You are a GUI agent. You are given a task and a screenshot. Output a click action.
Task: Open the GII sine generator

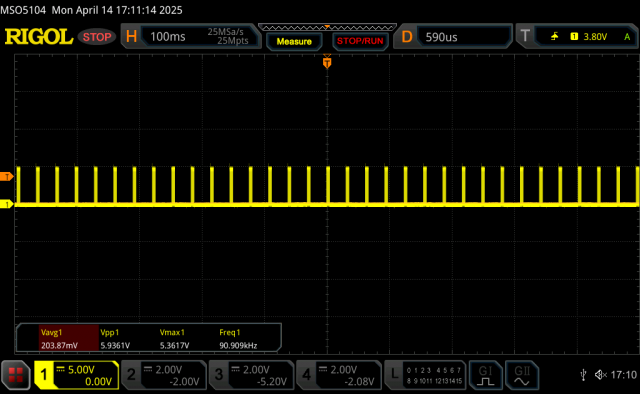click(x=522, y=375)
